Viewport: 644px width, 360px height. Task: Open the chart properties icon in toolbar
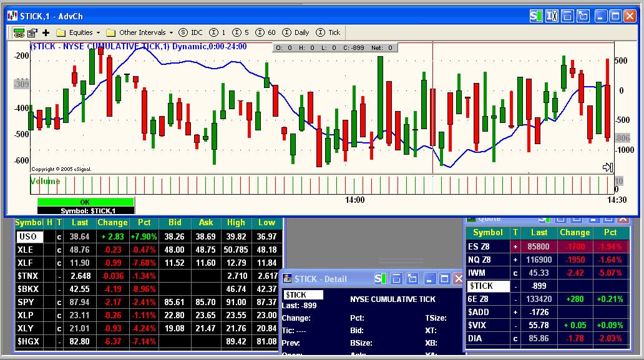(32, 33)
